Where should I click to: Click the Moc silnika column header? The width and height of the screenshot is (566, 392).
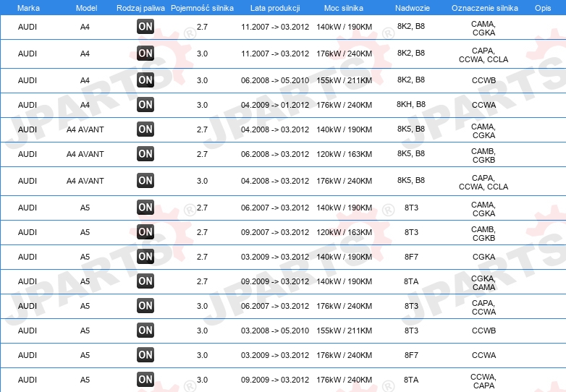(344, 8)
